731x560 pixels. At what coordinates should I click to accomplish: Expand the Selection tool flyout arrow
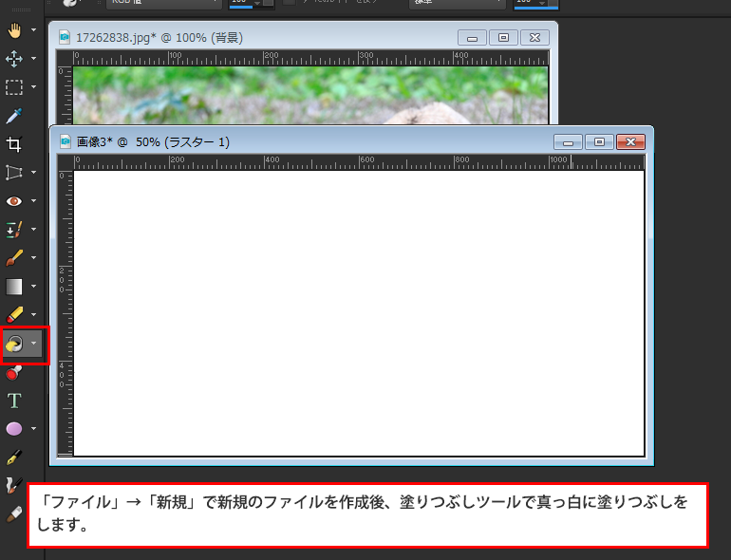click(x=33, y=87)
